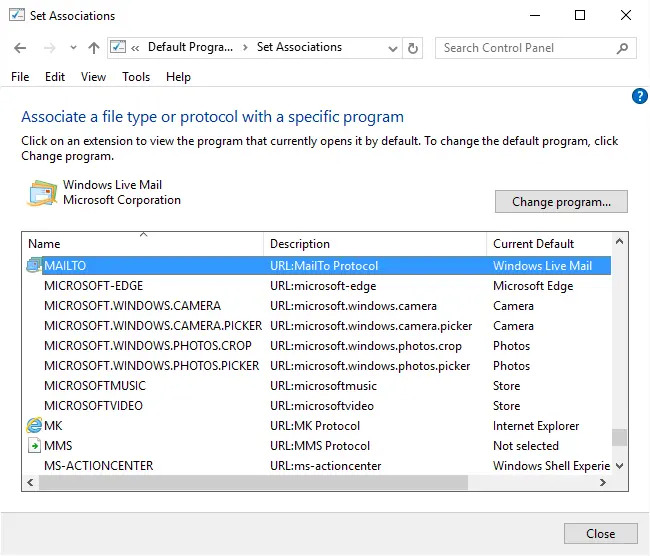Select the MICROSOFT.WINDOWS.PHOTOS.CROP row
This screenshot has height=556, width=650.
(318, 346)
